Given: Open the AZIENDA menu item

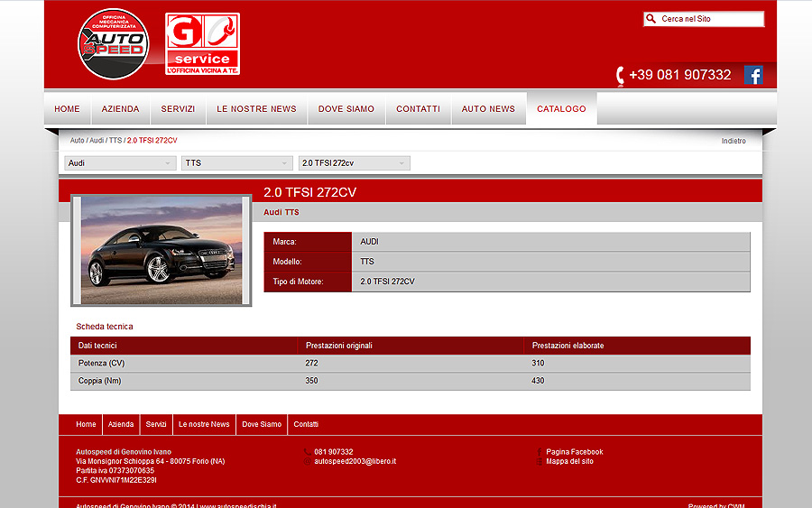Looking at the screenshot, I should [x=121, y=109].
